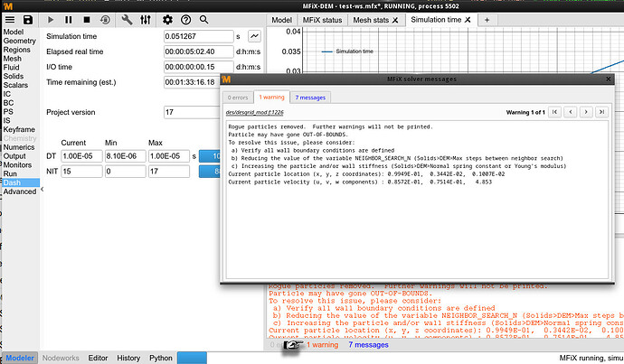Click the DT progress bar
624x364 pixels.
point(209,155)
